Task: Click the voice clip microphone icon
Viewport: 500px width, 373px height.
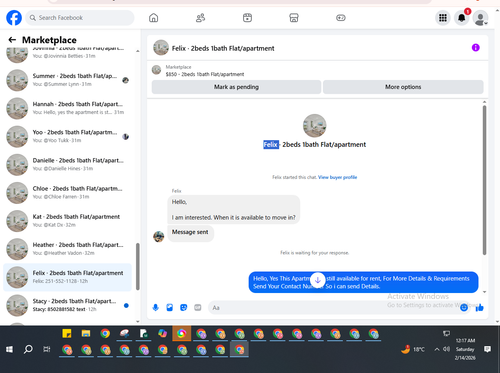Action: point(156,307)
